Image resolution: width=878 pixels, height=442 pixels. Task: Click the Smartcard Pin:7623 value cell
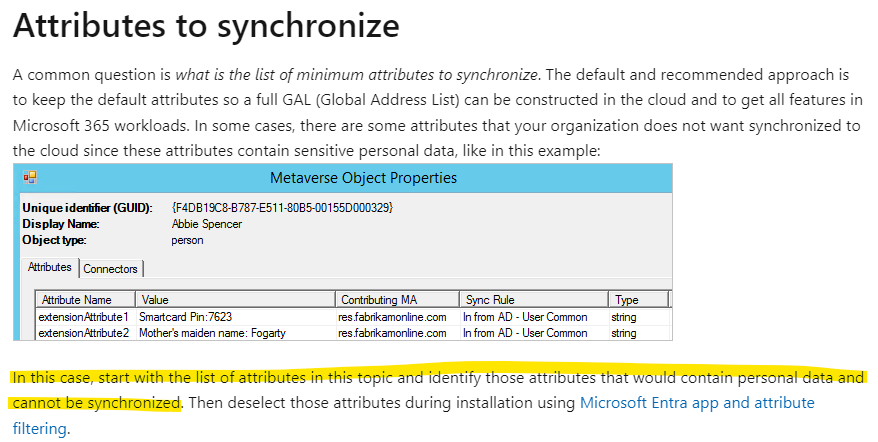(x=185, y=317)
